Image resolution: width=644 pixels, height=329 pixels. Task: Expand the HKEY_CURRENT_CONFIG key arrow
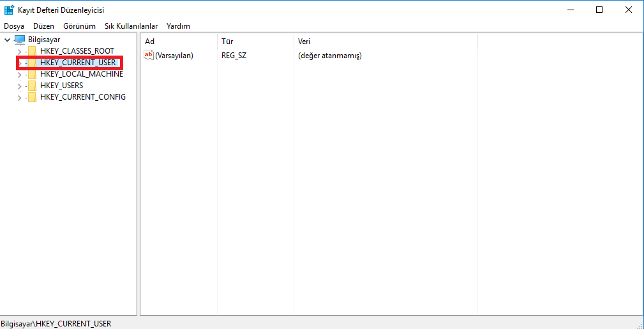[20, 97]
